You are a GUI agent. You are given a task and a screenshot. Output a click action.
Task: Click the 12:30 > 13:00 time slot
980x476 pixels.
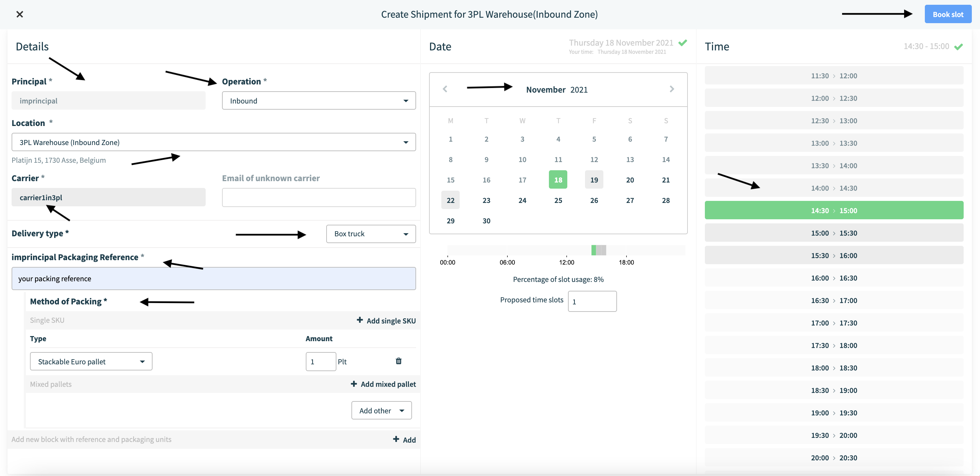click(x=834, y=120)
